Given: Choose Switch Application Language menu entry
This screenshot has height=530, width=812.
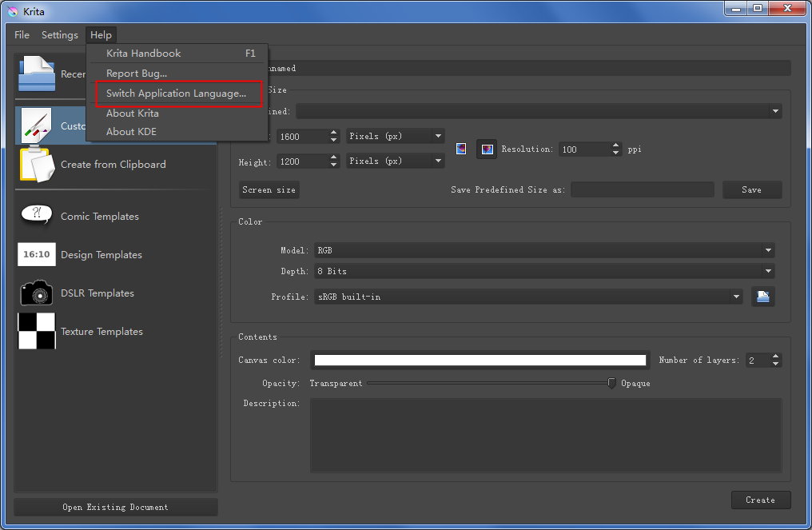Looking at the screenshot, I should pyautogui.click(x=176, y=94).
